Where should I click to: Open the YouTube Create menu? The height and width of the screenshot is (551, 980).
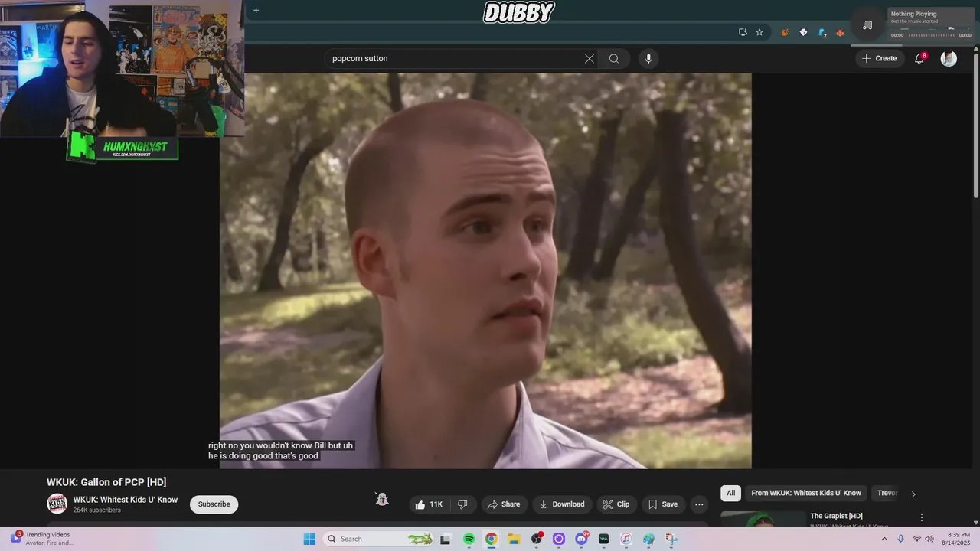[879, 58]
